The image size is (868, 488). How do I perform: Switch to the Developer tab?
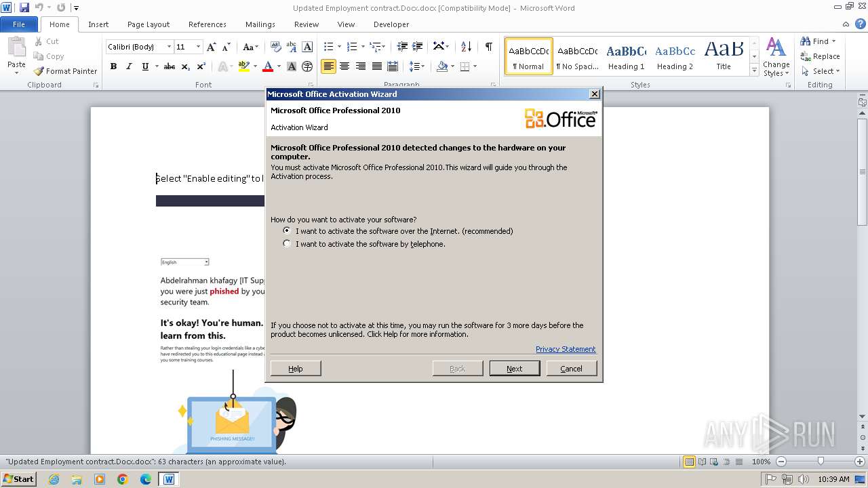pyautogui.click(x=391, y=24)
